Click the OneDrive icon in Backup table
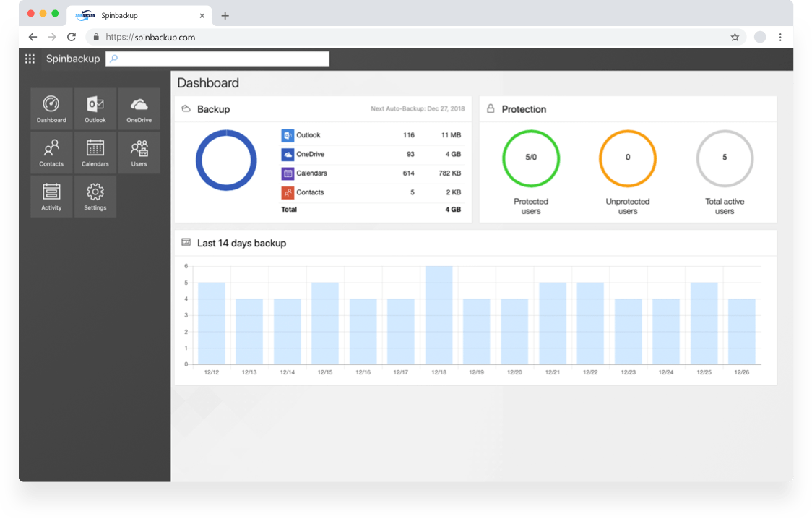This screenshot has width=812, height=519. [288, 155]
